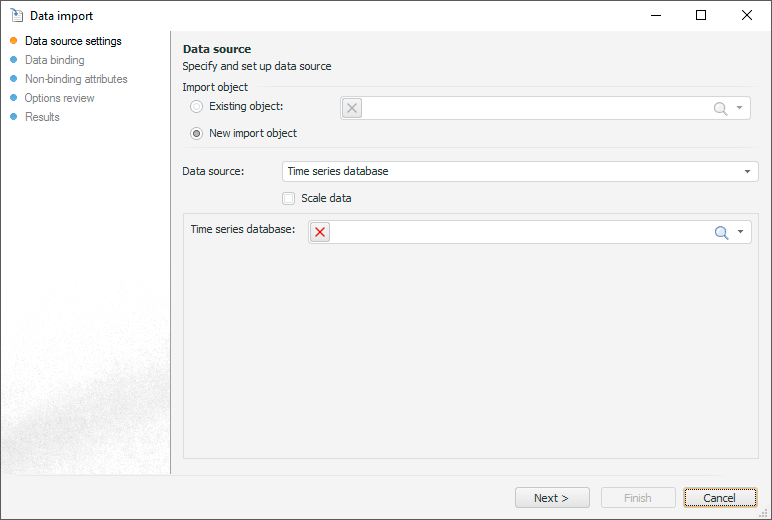Click the gray X clear icon in Existing object field
Image resolution: width=772 pixels, height=520 pixels.
click(352, 108)
